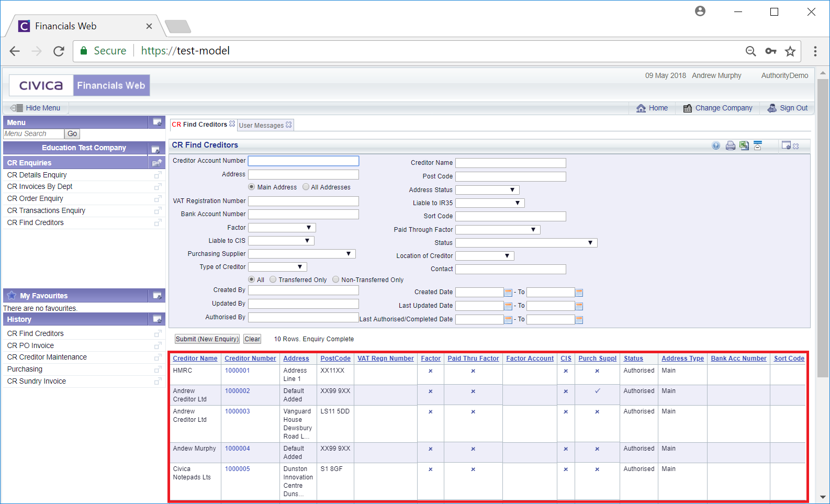This screenshot has height=504, width=830.
Task: Open CR Invoices By Dept new window icon
Action: coord(158,186)
